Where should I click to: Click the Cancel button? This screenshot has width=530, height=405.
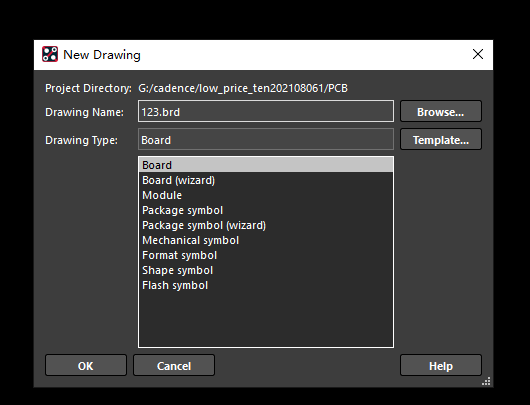pos(174,365)
